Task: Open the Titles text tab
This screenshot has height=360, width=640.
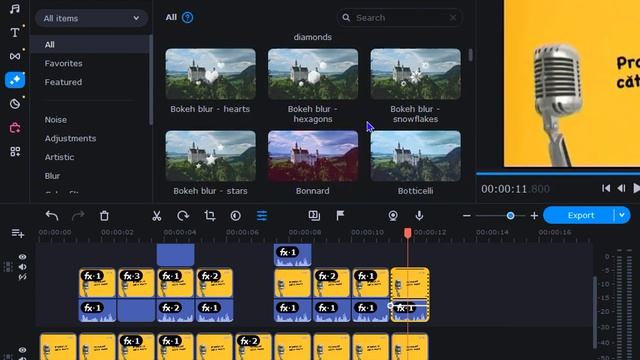Action: (15, 32)
